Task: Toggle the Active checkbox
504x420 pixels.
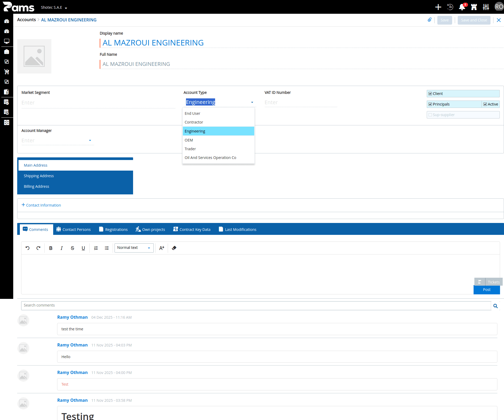Action: tap(485, 104)
